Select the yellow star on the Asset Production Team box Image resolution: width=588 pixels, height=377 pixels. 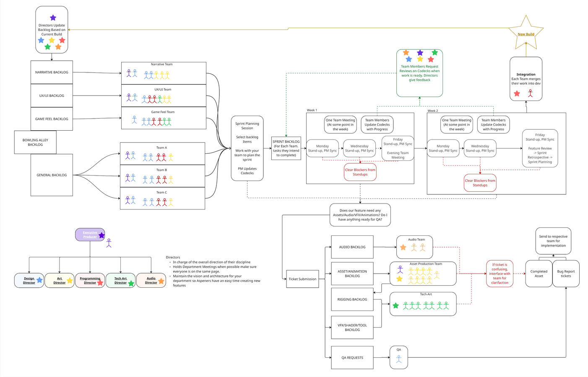pos(399,278)
